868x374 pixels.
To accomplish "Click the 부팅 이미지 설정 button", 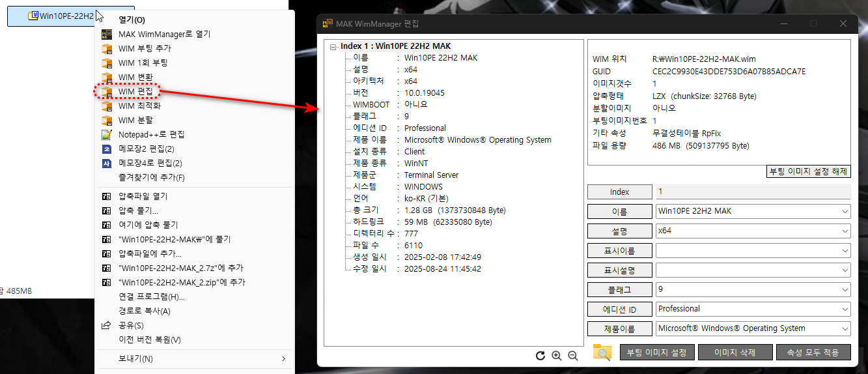I will pos(657,352).
